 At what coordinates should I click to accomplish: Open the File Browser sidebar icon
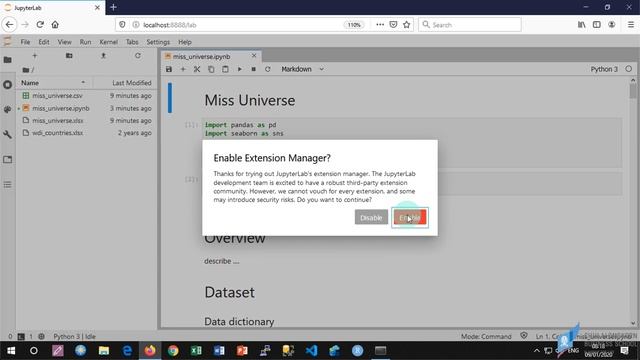click(7, 60)
